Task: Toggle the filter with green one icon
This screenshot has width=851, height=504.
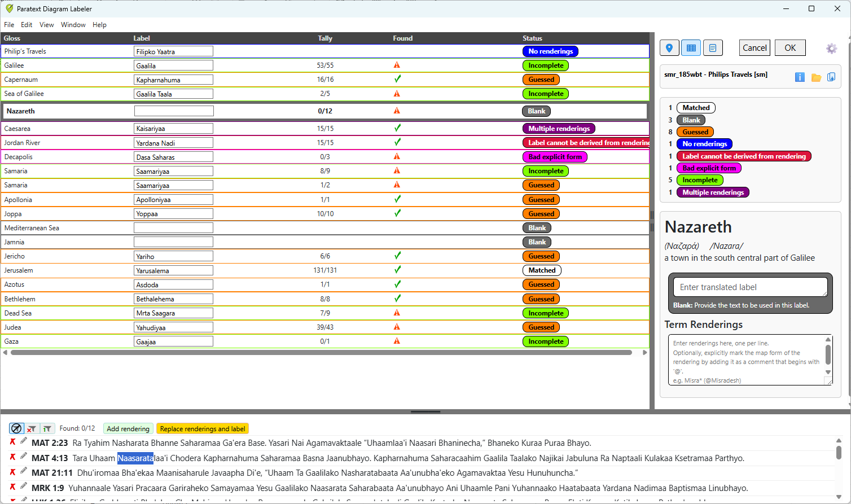Action: 47,428
